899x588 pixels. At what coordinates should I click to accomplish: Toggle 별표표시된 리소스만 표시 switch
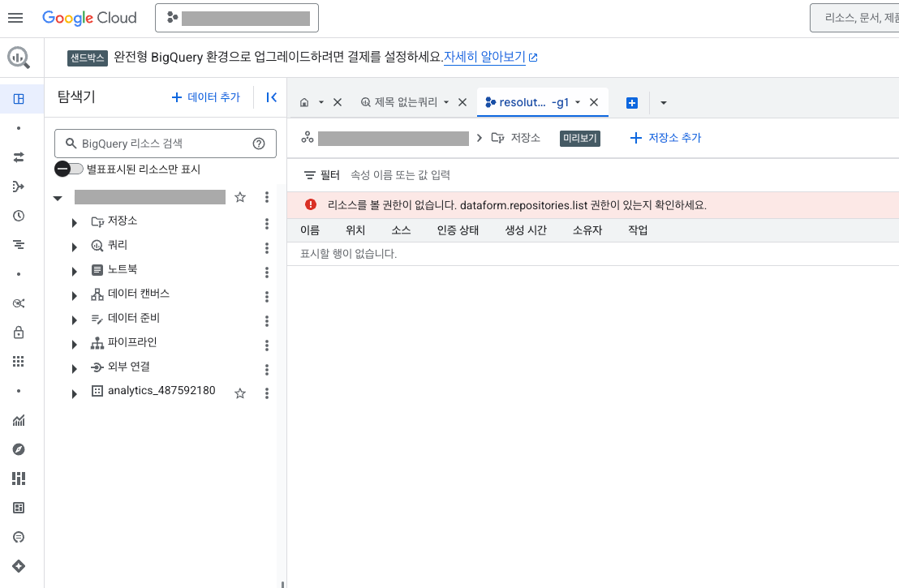69,169
